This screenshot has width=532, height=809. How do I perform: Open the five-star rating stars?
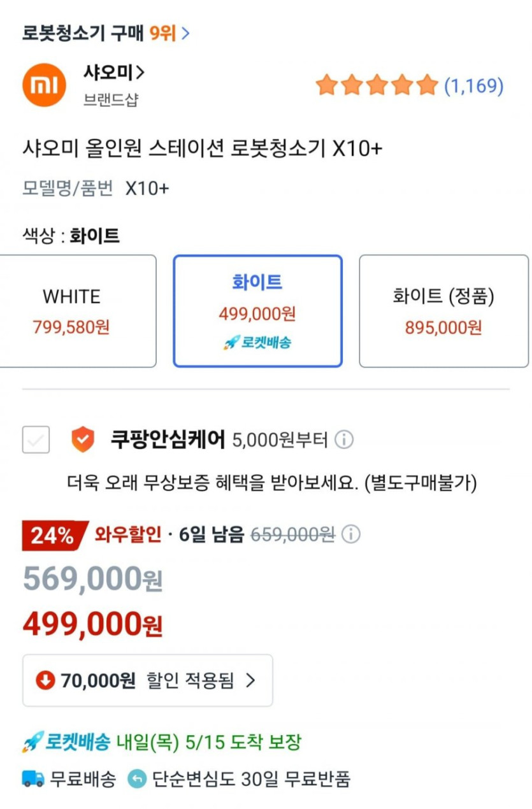[376, 85]
